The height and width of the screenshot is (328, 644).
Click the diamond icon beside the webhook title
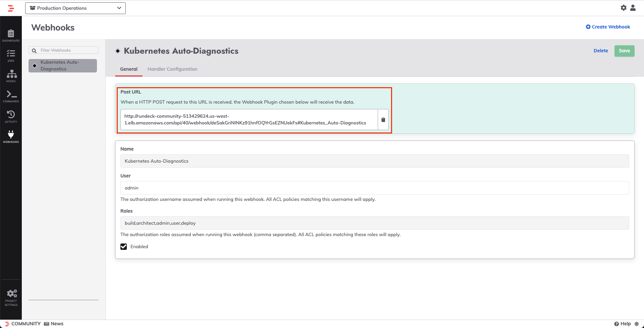tap(118, 51)
